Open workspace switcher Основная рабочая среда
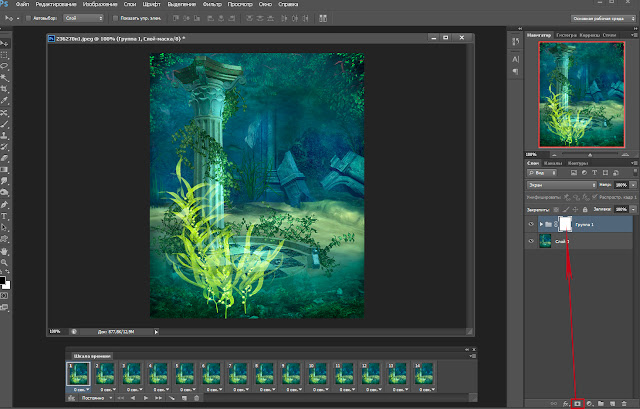Viewport: 640px width, 409px height. coord(603,18)
